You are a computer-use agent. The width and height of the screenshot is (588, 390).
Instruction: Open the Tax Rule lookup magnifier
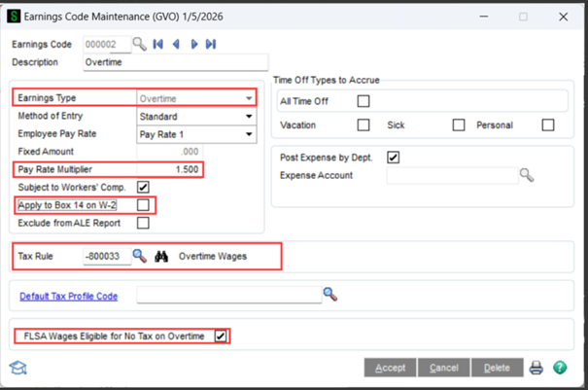pos(140,256)
